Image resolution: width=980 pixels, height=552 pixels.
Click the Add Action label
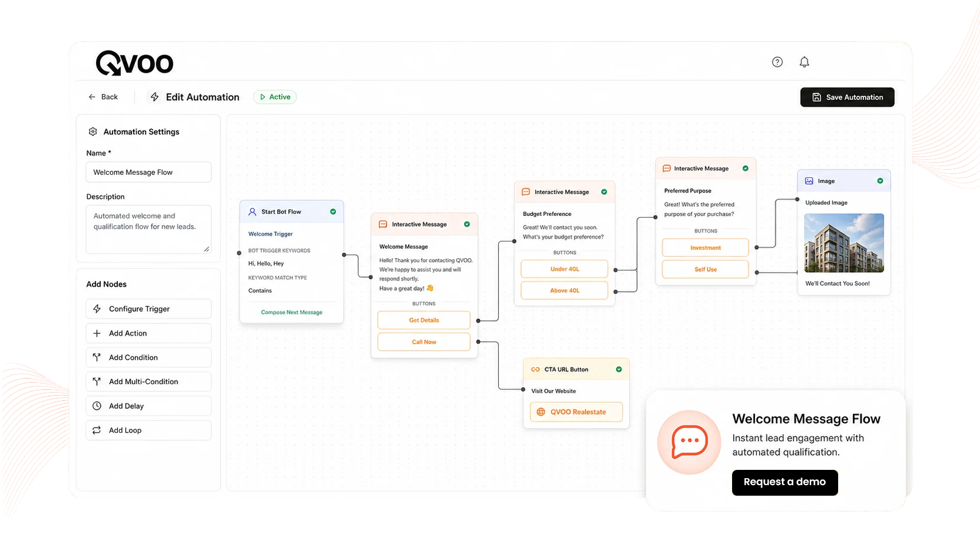click(128, 333)
